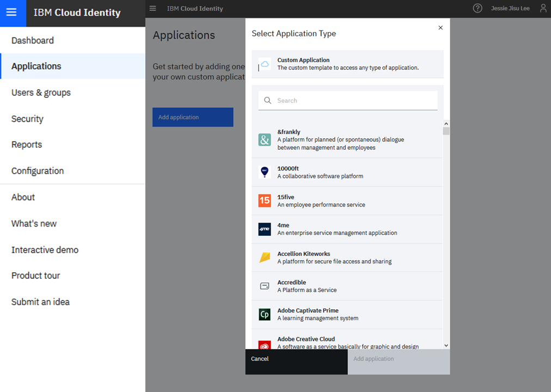The width and height of the screenshot is (551, 392).
Task: Click the Applications page heading
Action: pos(184,35)
